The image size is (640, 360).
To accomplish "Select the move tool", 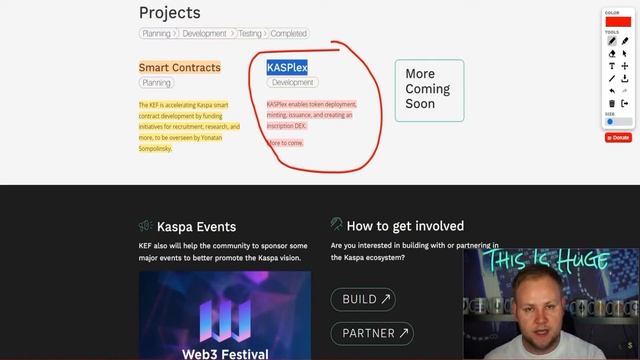I will pyautogui.click(x=625, y=66).
